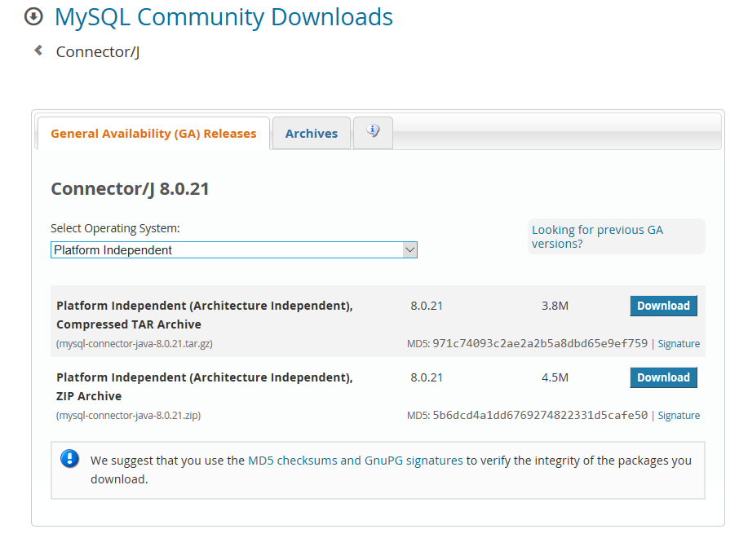Click the MySQL Community Downloads heading

(223, 17)
